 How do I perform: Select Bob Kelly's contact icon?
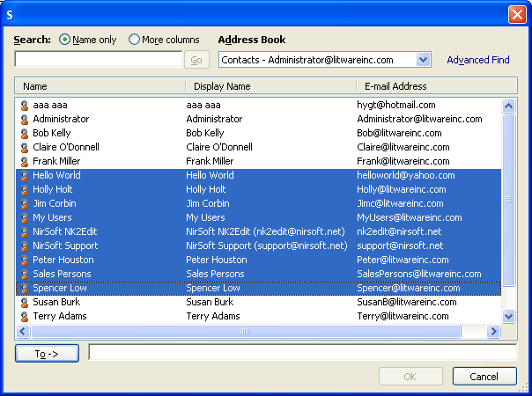point(25,133)
